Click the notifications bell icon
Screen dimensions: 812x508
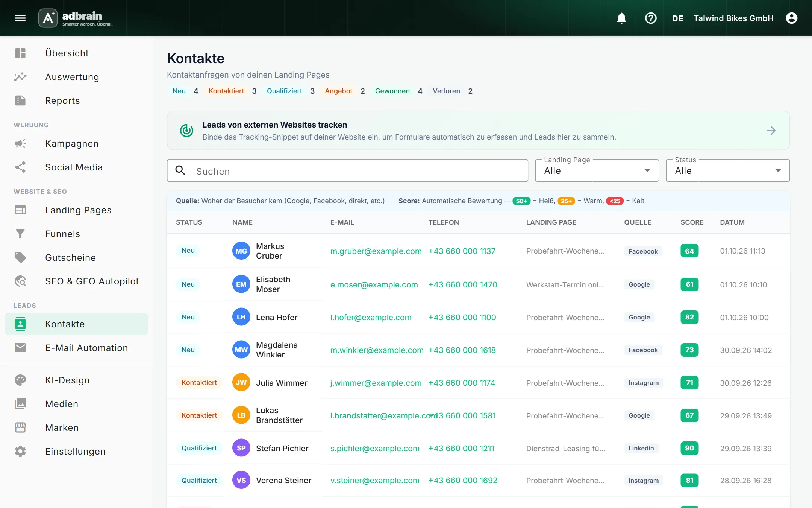click(621, 18)
